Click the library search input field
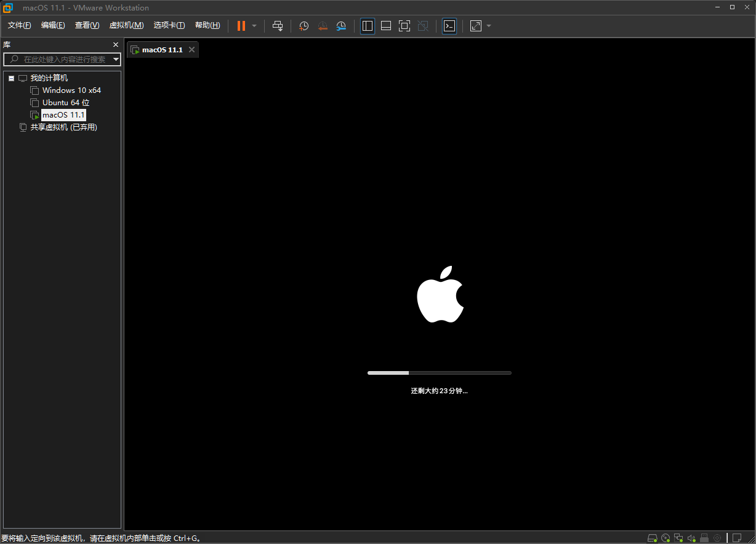This screenshot has width=756, height=544. pyautogui.click(x=63, y=59)
